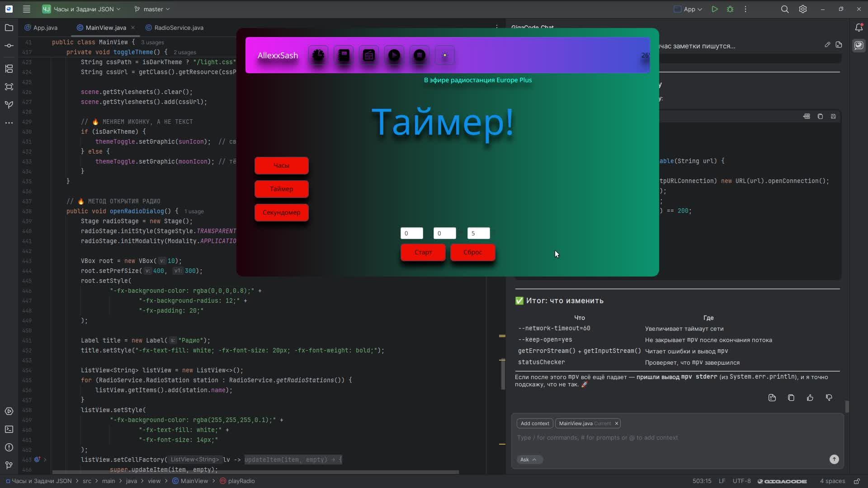The height and width of the screenshot is (488, 868).
Task: Open Search Everywhere magnifier
Action: [x=785, y=9]
